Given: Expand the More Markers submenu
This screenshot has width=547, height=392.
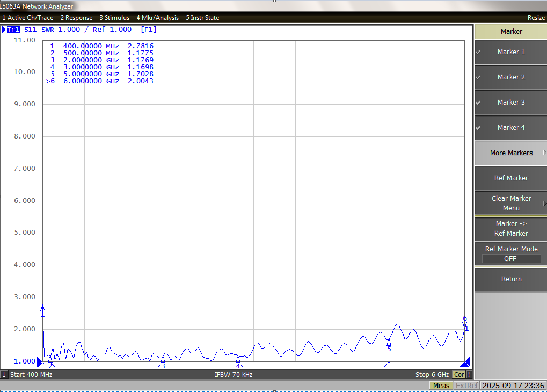Looking at the screenshot, I should point(510,153).
